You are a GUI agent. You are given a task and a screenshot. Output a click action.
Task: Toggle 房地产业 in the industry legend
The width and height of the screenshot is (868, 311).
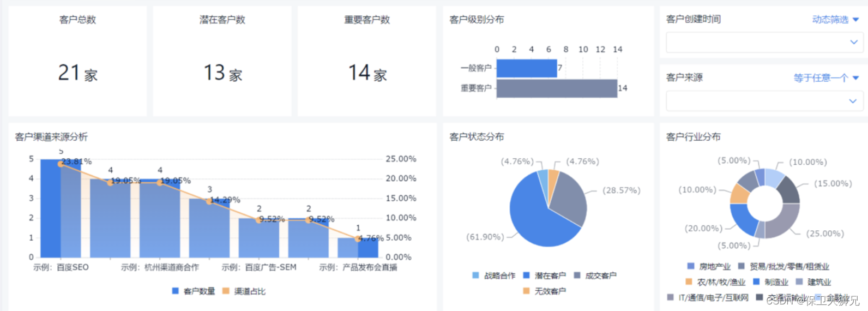tap(709, 266)
